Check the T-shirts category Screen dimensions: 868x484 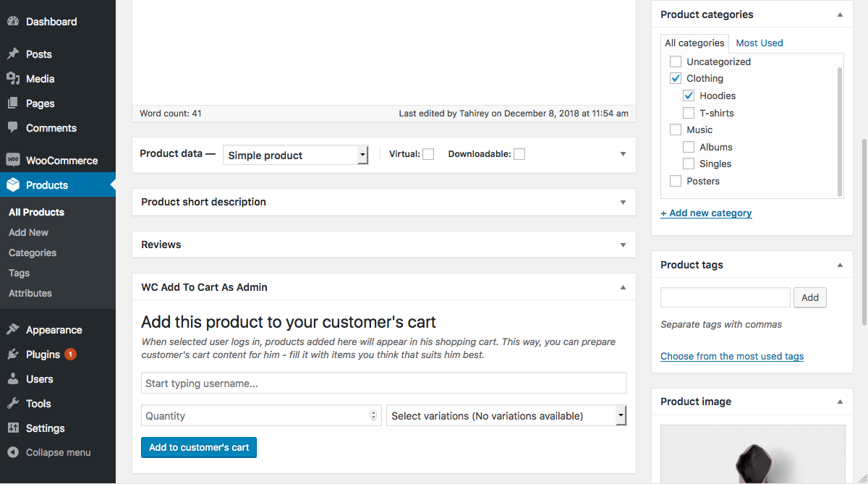[689, 113]
